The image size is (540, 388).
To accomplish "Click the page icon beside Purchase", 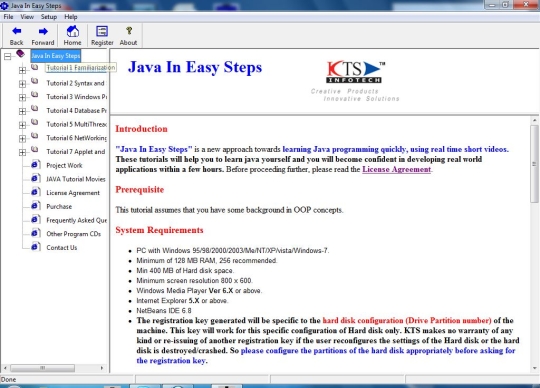I will [35, 206].
